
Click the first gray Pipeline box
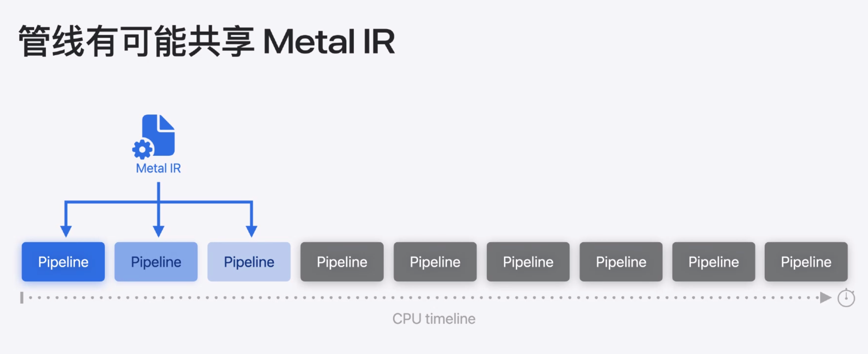342,261
